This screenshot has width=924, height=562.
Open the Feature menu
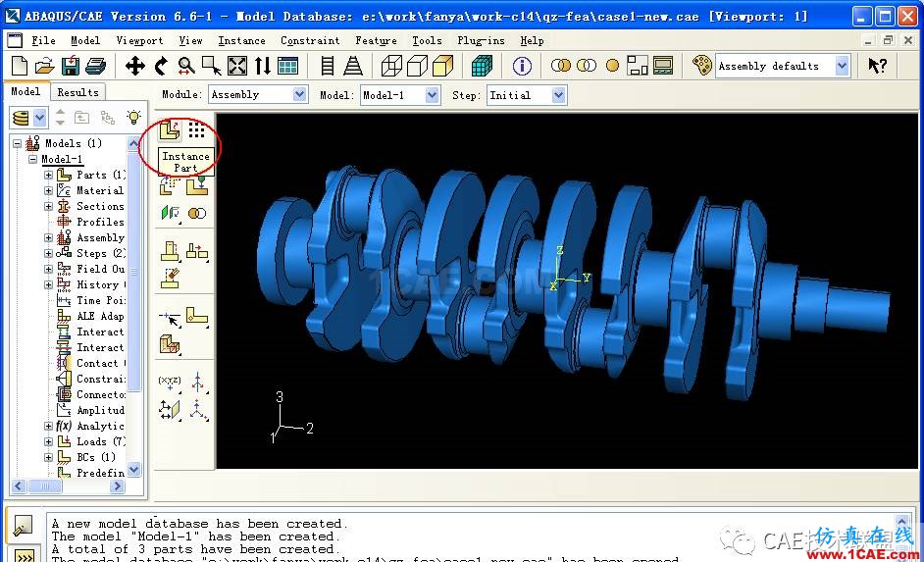376,40
